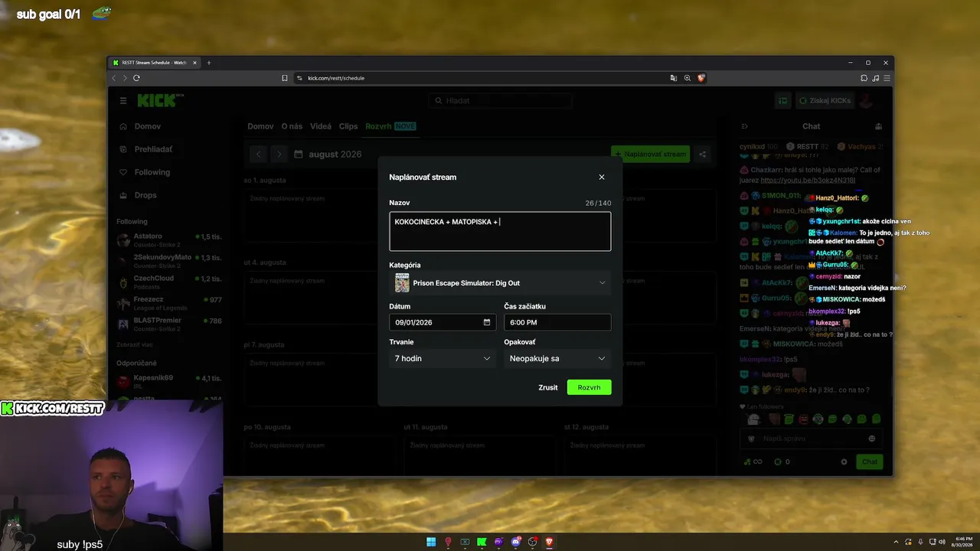Go to the previous period in schedule

tap(259, 154)
